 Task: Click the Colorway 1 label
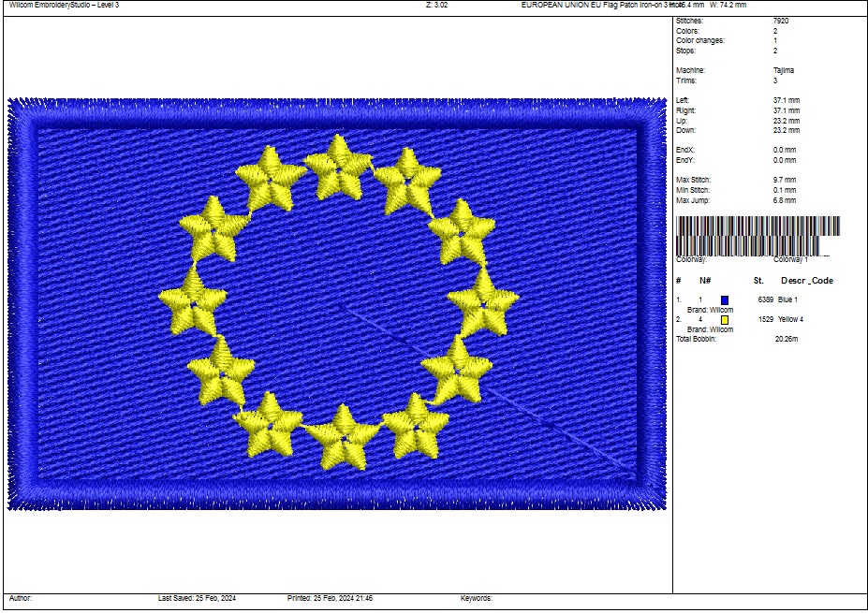click(790, 259)
